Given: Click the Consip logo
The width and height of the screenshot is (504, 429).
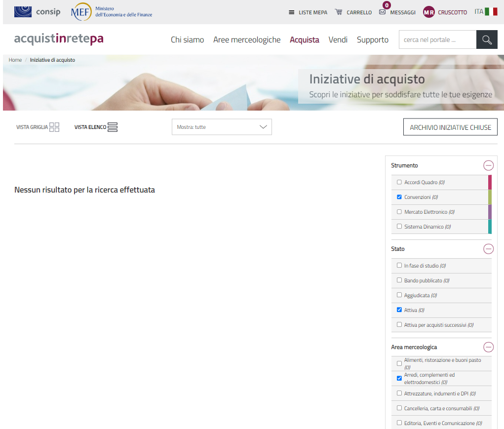Looking at the screenshot, I should (x=38, y=11).
